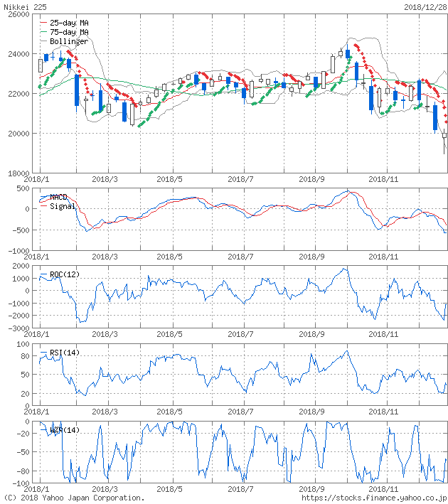Select the red Signal legend label
The height and width of the screenshot is (504, 448).
point(62,206)
